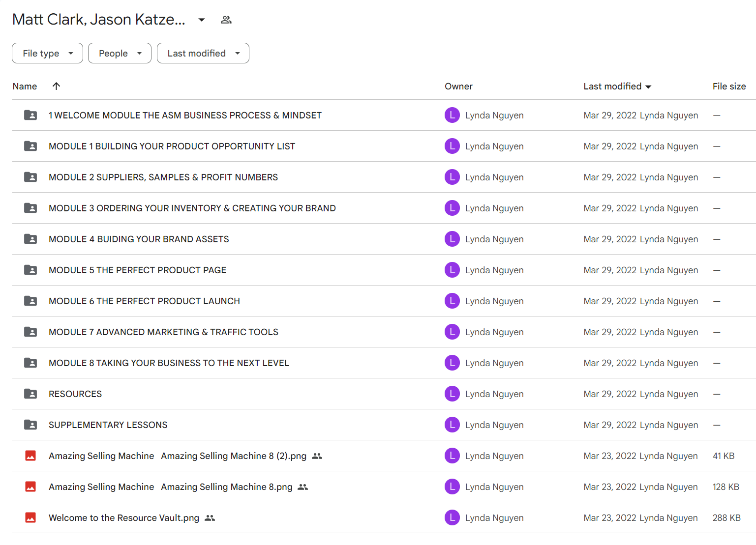Click owner avatar in 1 WELCOME MODULE row
The height and width of the screenshot is (545, 756).
(x=452, y=115)
